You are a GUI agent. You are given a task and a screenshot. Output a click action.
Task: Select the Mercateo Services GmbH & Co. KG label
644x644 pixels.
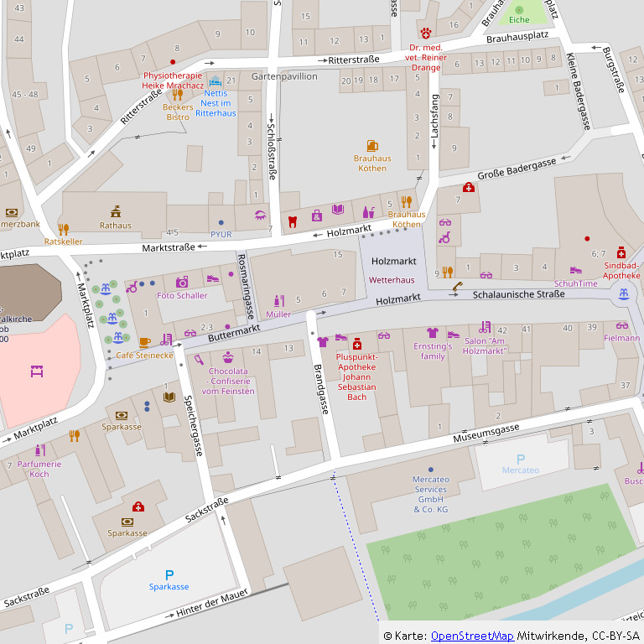pyautogui.click(x=431, y=494)
